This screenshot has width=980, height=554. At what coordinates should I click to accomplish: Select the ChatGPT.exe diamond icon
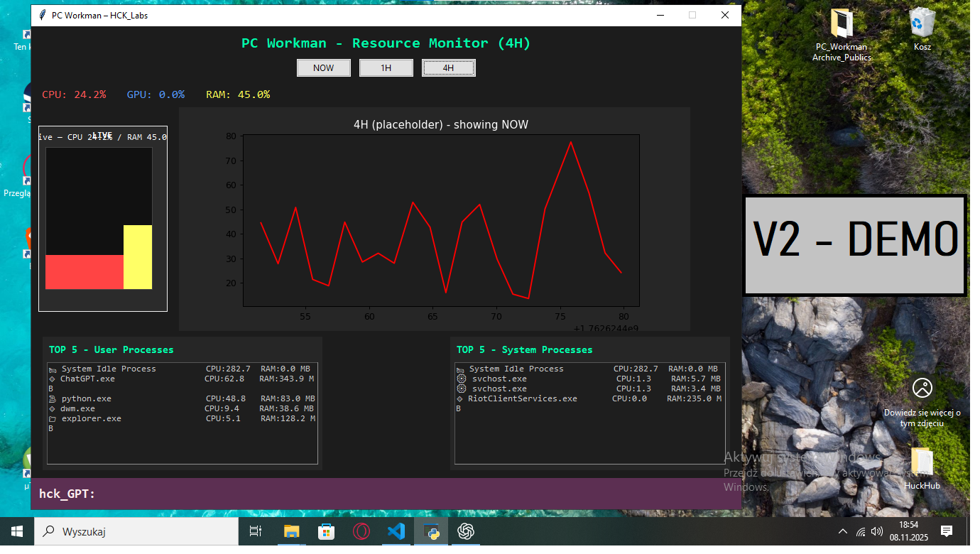tap(52, 379)
